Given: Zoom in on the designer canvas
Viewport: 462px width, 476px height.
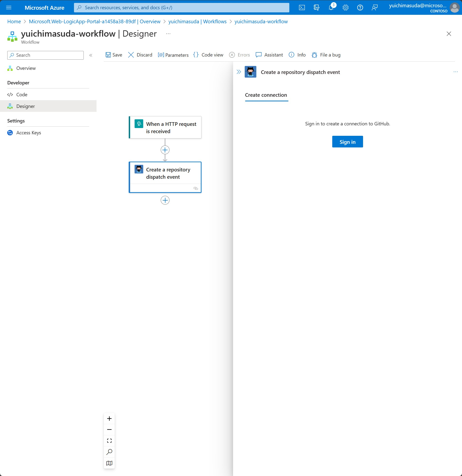Looking at the screenshot, I should (x=109, y=419).
